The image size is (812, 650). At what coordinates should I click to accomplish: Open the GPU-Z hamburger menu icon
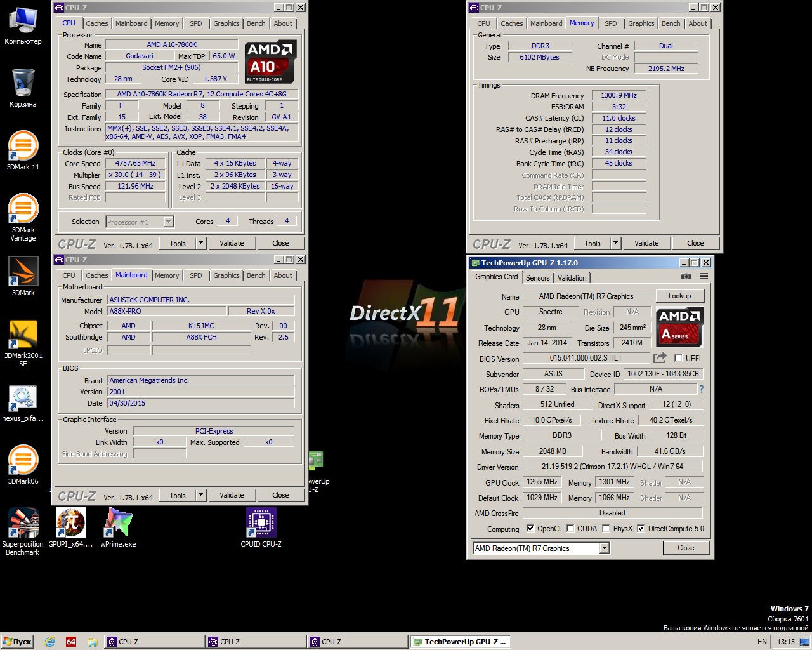pos(704,277)
